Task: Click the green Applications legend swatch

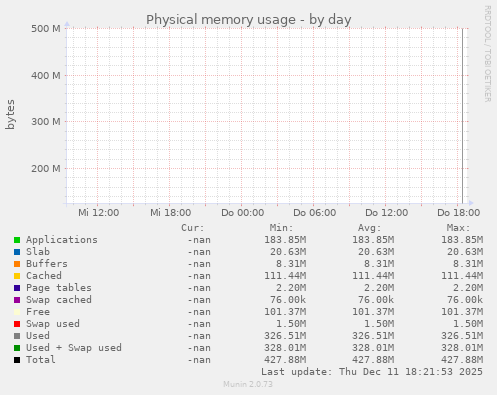Action: [x=17, y=240]
